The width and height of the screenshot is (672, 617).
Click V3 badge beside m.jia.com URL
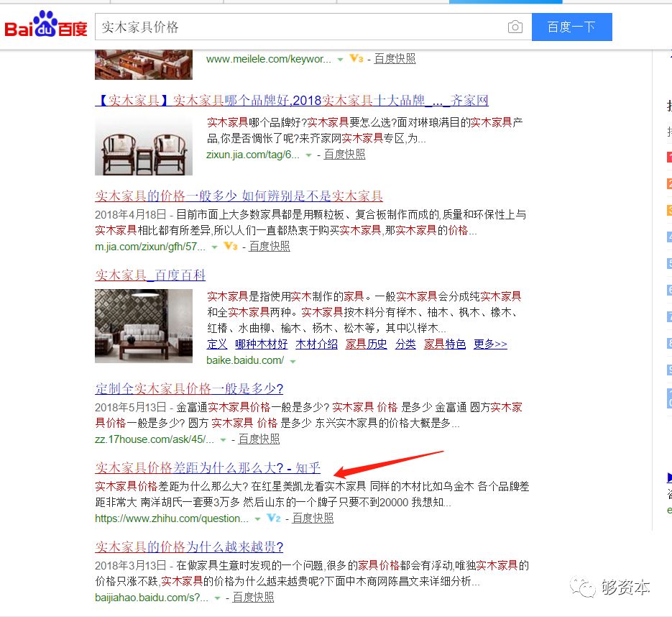[x=231, y=246]
